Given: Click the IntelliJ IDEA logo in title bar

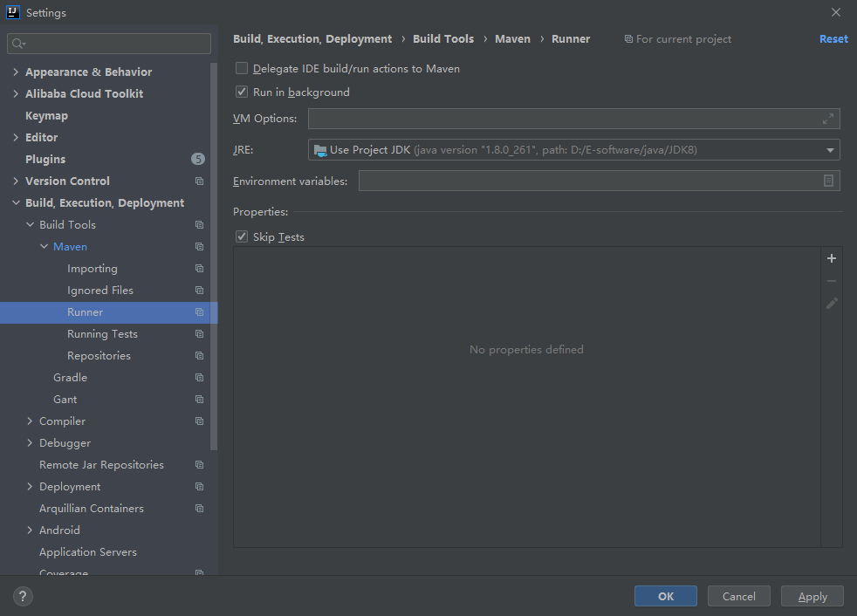Looking at the screenshot, I should (x=12, y=12).
